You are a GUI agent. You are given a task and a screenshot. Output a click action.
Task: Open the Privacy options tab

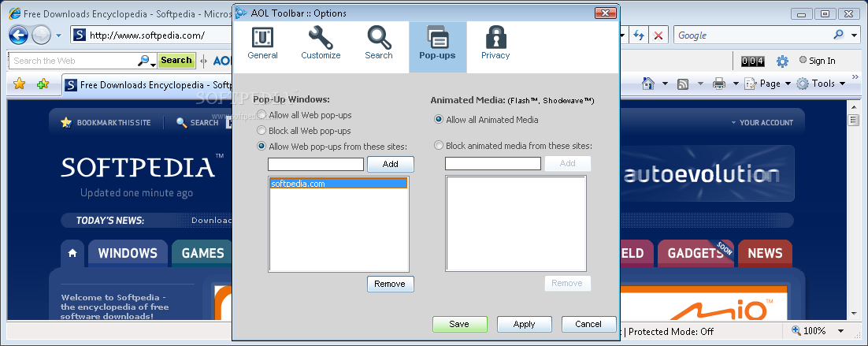tap(495, 43)
